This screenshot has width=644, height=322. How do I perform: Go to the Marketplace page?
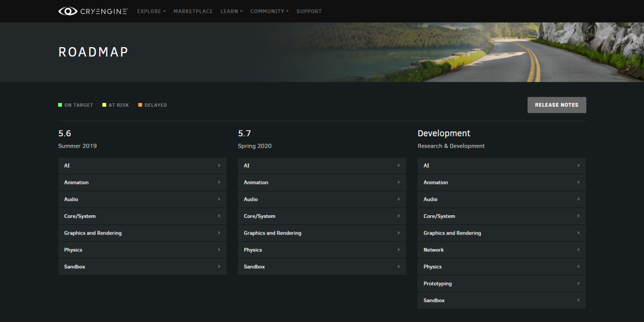pos(193,11)
